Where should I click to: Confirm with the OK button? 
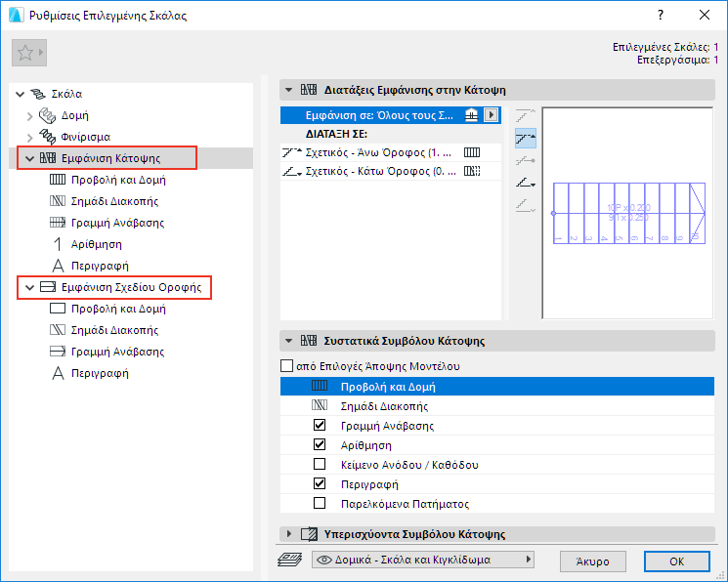tap(677, 561)
